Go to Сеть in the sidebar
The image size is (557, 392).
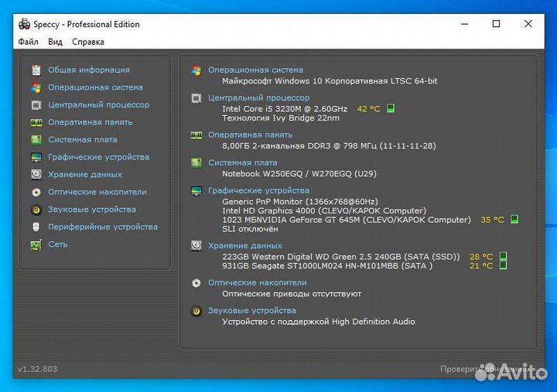tap(57, 244)
